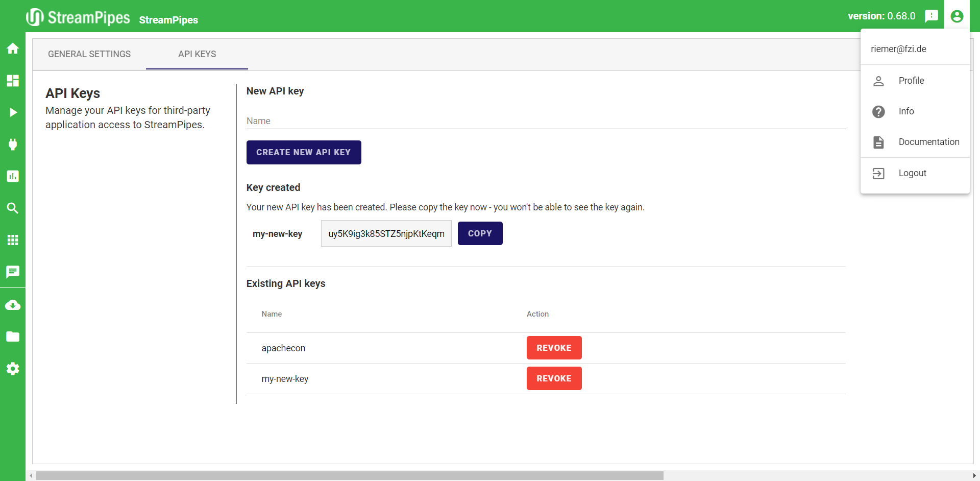Viewport: 980px width, 481px height.
Task: Open the Dashboard icon in sidebar
Action: (13, 81)
